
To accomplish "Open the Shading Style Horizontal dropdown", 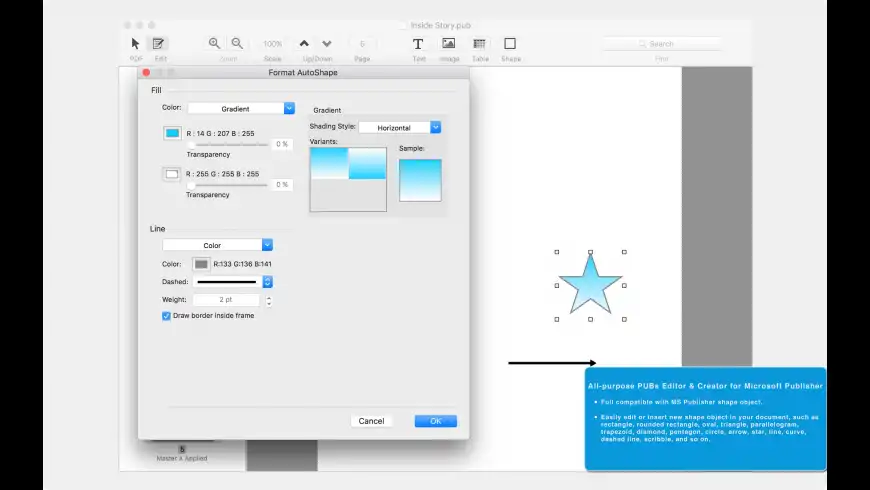I will click(x=399, y=128).
